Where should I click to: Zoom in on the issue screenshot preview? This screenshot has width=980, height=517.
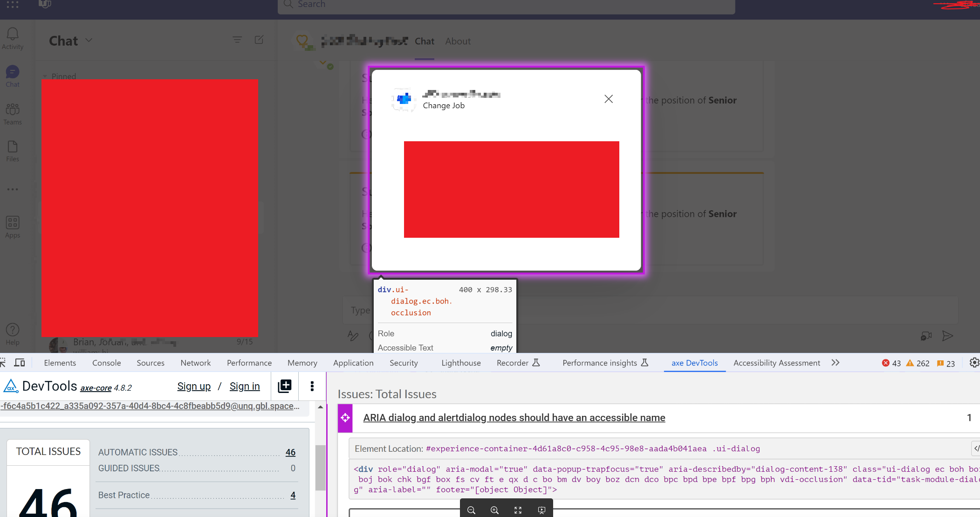tap(494, 510)
